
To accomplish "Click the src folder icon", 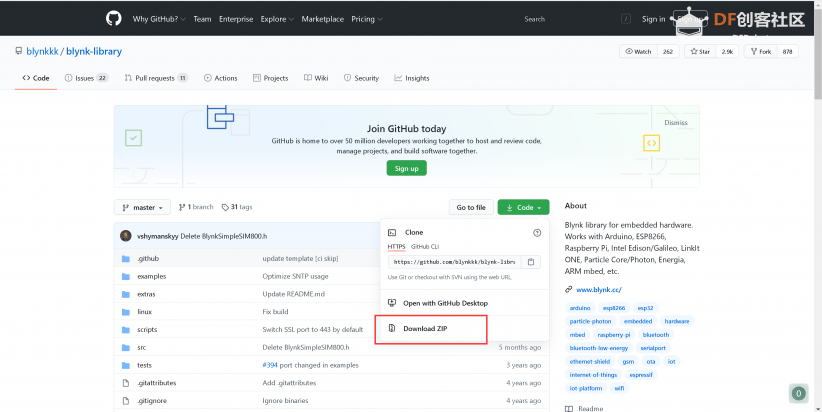I will (126, 348).
